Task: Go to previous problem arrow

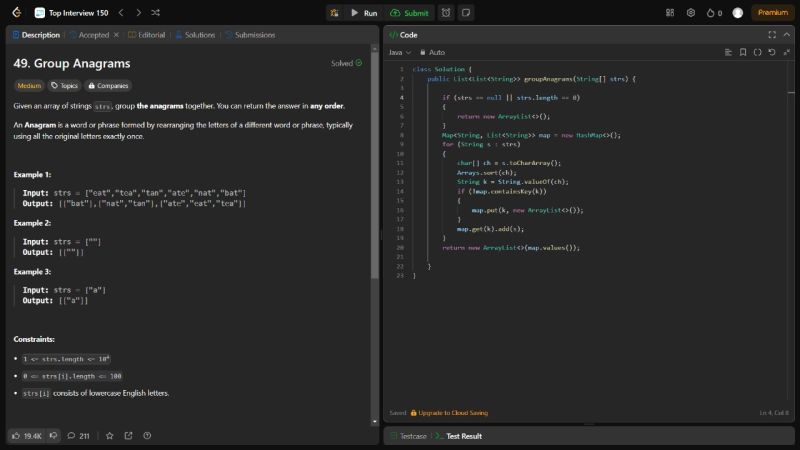Action: click(121, 13)
